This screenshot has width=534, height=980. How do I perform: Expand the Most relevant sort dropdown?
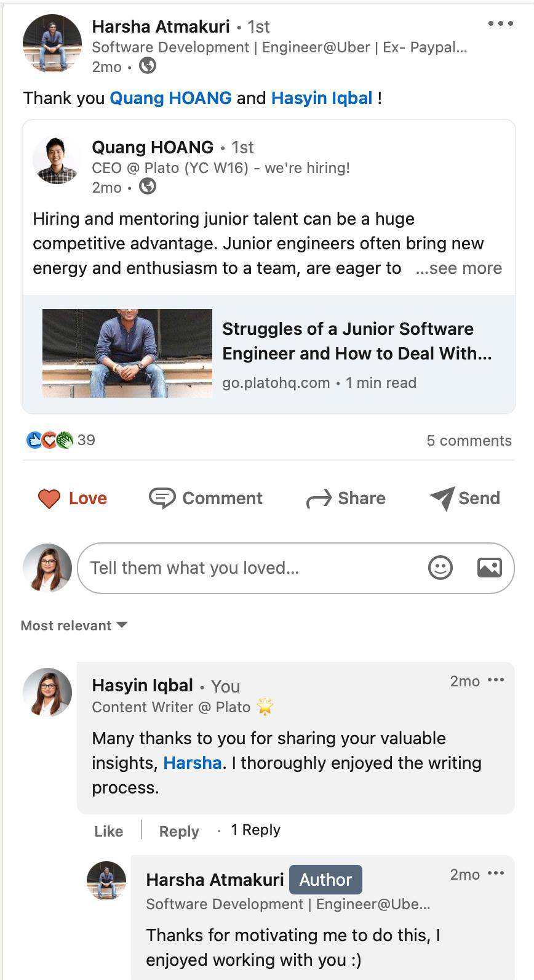point(74,625)
